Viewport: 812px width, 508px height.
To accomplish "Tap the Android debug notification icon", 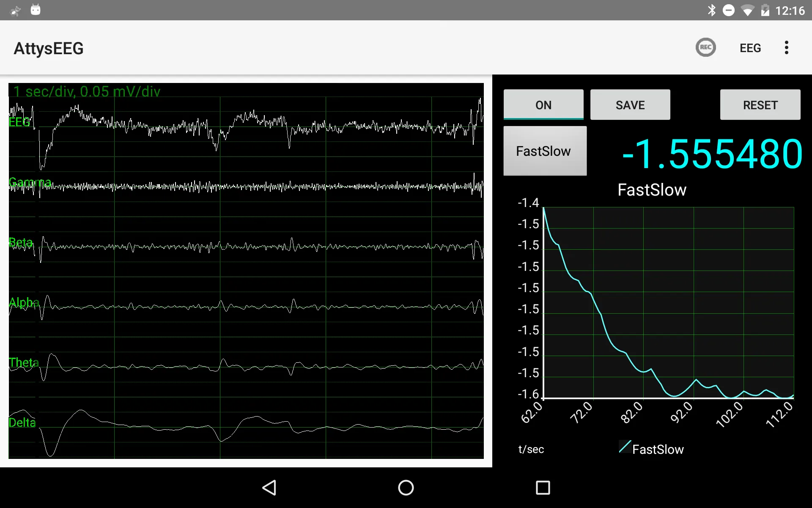I will click(x=36, y=10).
